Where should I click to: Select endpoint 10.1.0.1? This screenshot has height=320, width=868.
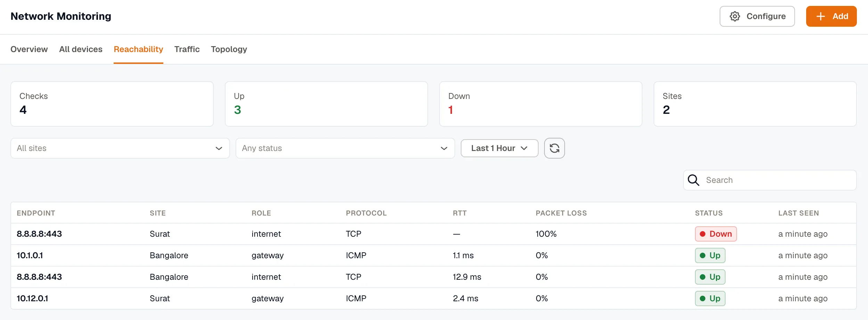pos(30,255)
